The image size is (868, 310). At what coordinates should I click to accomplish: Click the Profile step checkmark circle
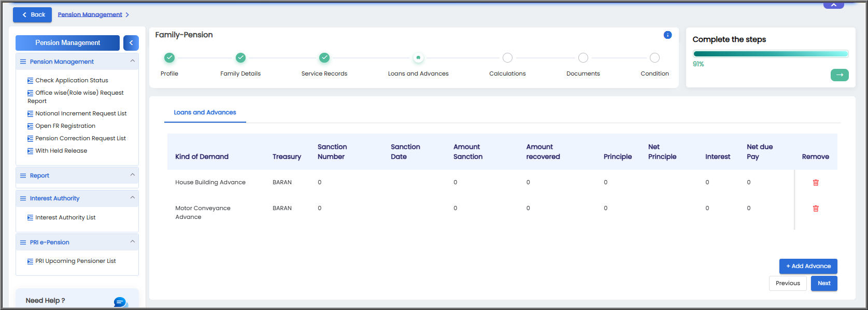point(169,58)
